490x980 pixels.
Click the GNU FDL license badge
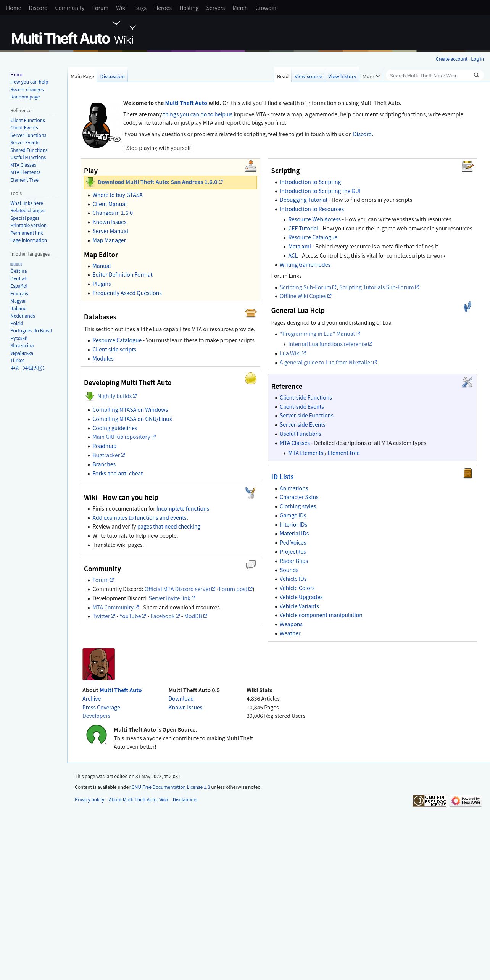pos(430,800)
